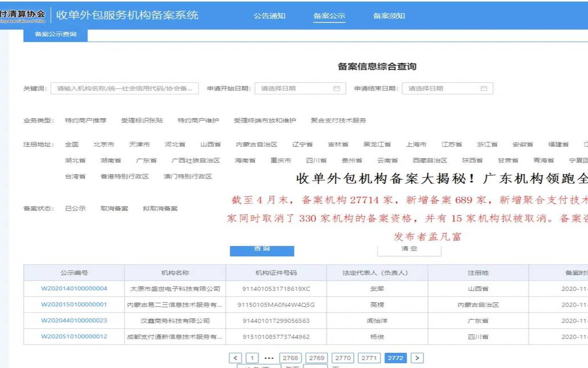Open the 申请开始日期 date picker field
The image size is (588, 368).
pos(300,88)
